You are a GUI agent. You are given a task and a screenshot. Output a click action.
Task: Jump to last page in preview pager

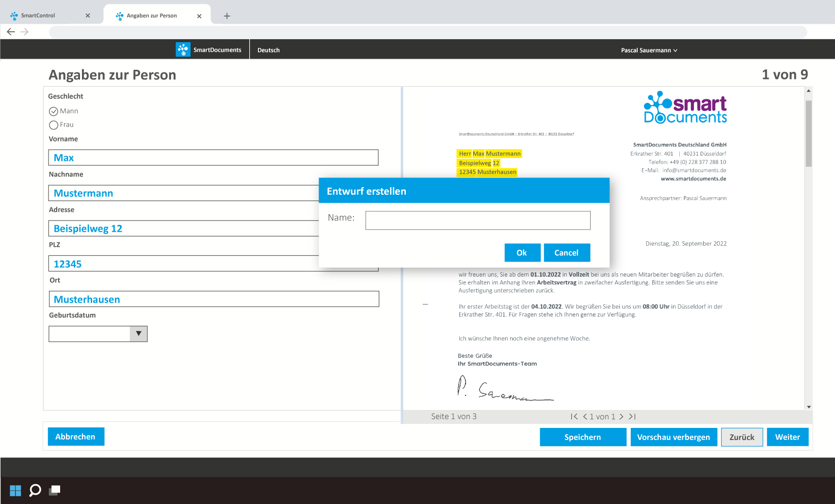[632, 417]
